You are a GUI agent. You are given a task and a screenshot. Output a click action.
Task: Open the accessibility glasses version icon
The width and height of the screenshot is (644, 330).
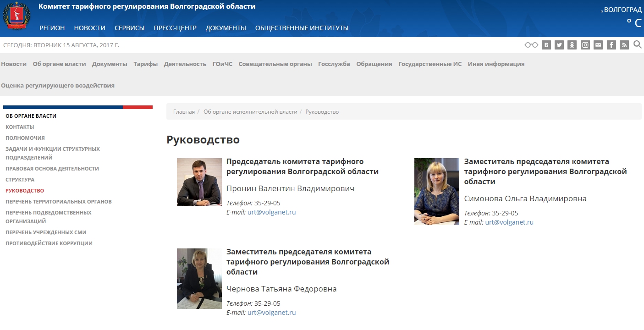[531, 45]
